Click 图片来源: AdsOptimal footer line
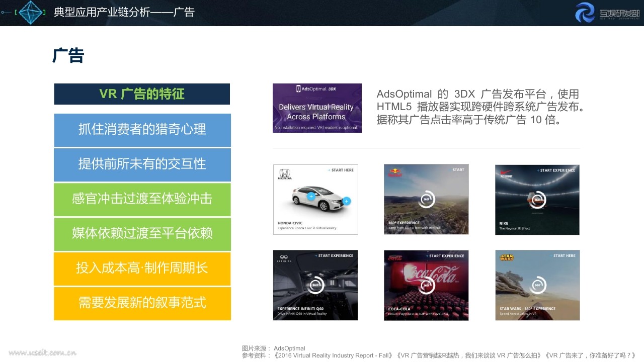The width and height of the screenshot is (644, 362). [273, 348]
